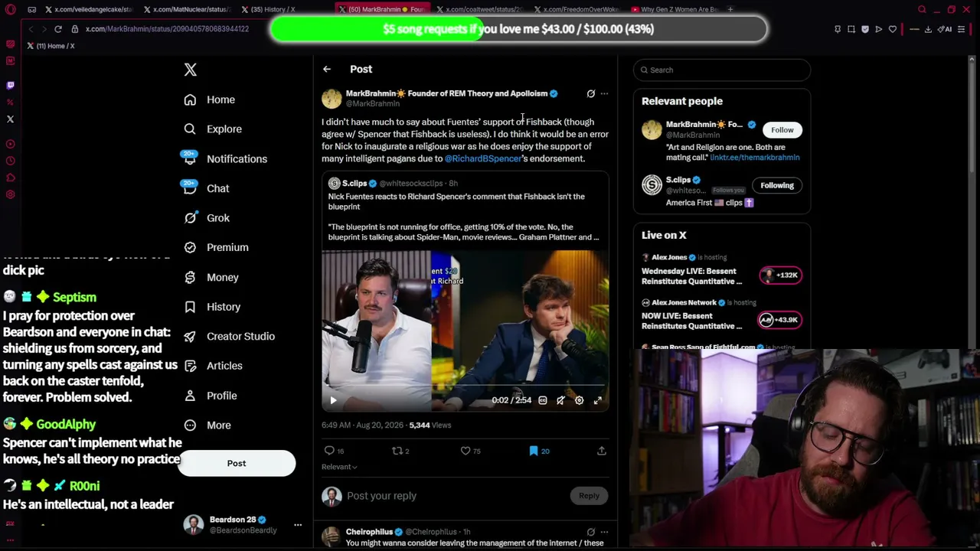Open Twitch in the browser sidebar

click(x=10, y=85)
